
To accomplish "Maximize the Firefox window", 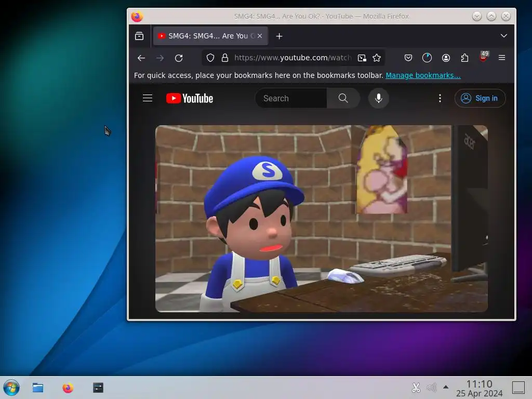I will pyautogui.click(x=491, y=16).
